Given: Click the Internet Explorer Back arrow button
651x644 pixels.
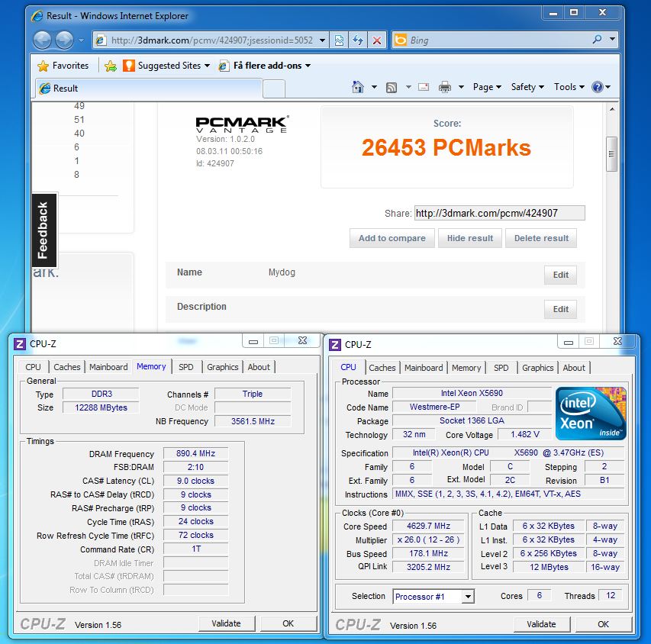Looking at the screenshot, I should click(x=42, y=40).
